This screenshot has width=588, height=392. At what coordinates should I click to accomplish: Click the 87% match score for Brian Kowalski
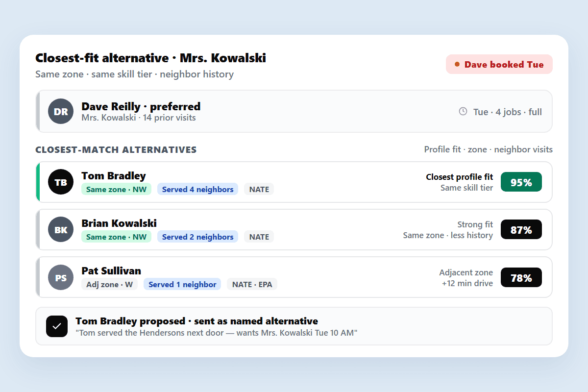[x=521, y=229]
